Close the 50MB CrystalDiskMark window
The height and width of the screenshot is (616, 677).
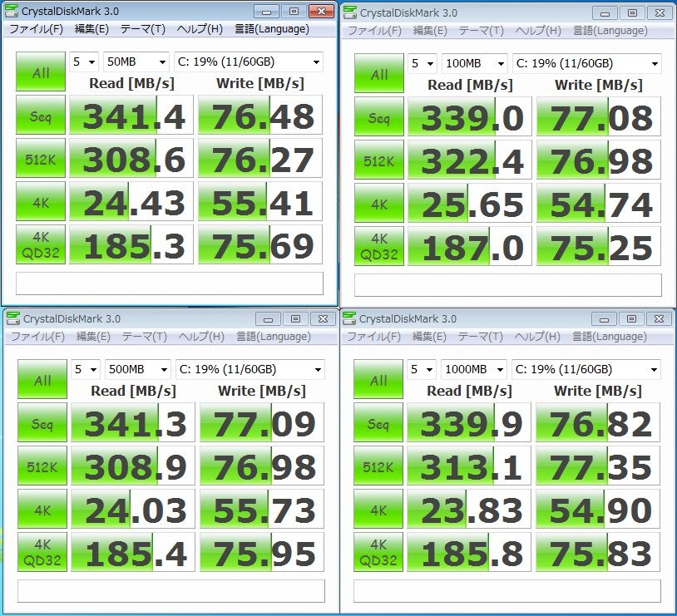321,12
